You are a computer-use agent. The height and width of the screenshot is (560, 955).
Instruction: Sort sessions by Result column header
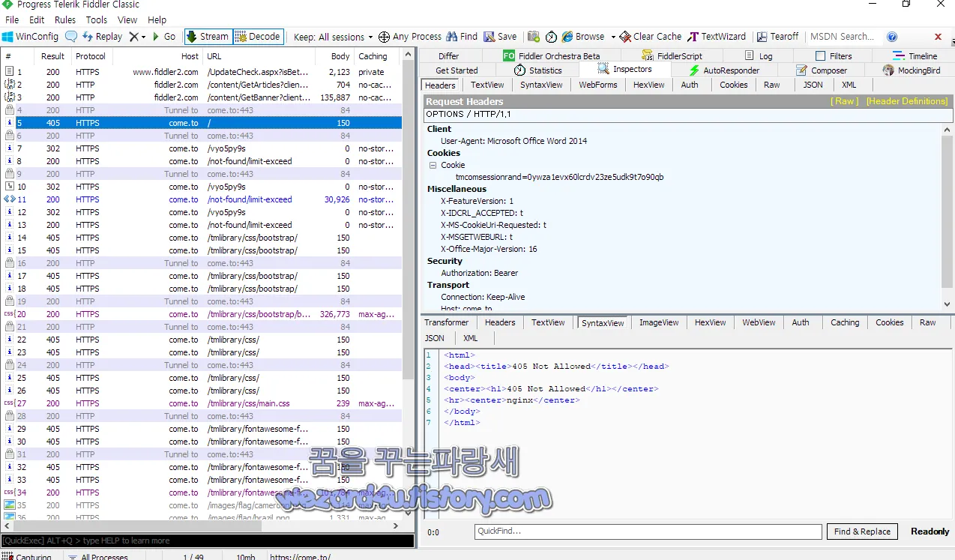coord(52,56)
